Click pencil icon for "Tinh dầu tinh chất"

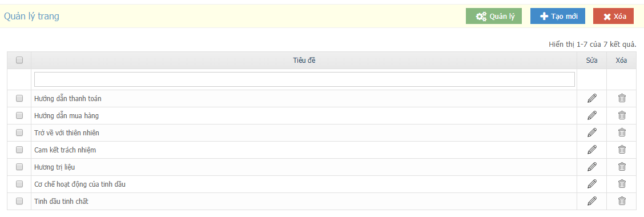pyautogui.click(x=592, y=201)
